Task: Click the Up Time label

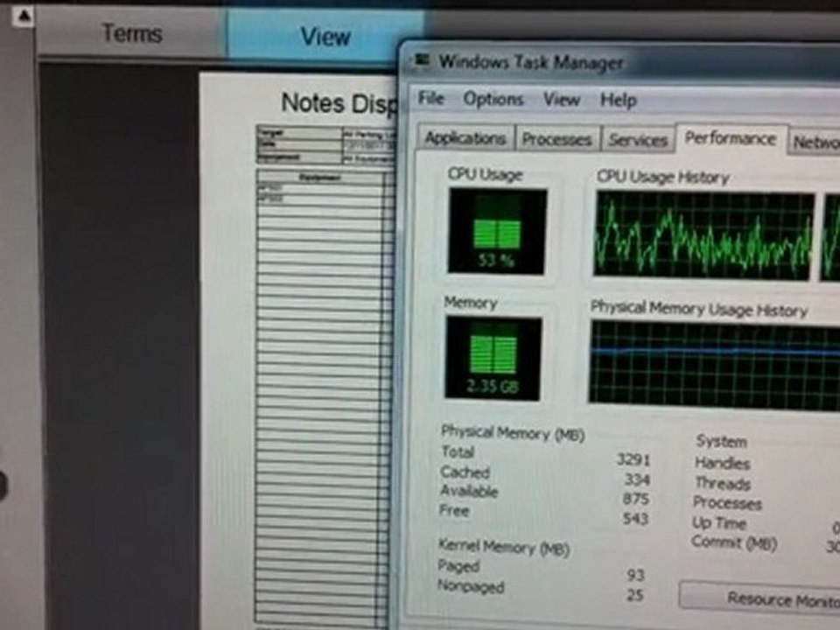Action: (719, 523)
